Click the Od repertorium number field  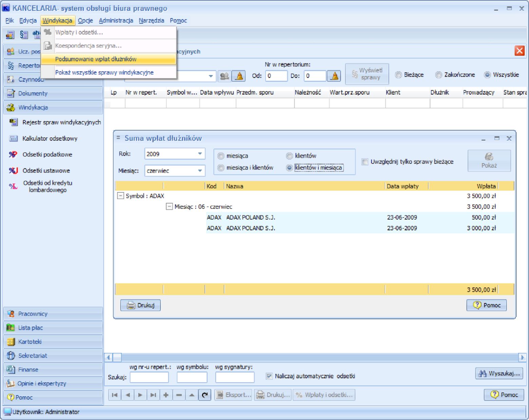click(x=276, y=76)
